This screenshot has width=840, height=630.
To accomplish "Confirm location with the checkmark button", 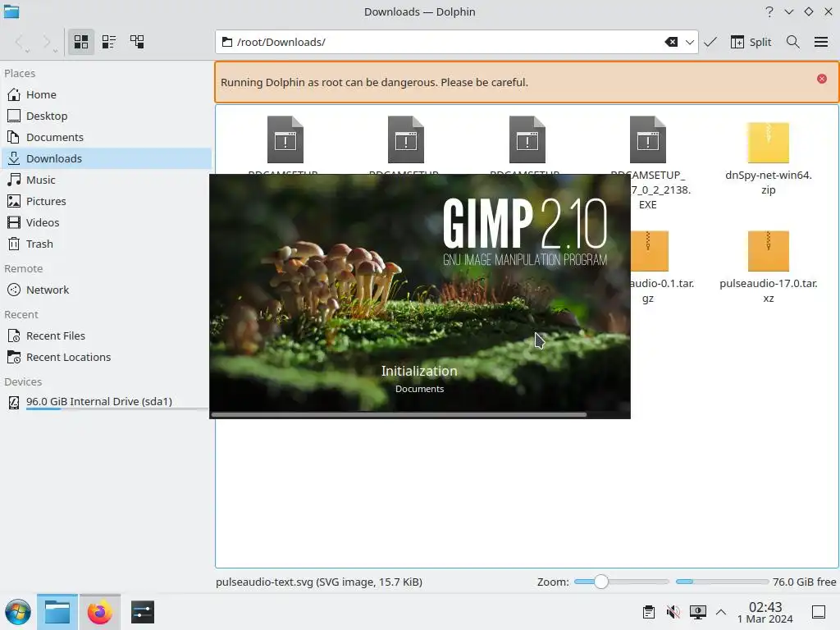I will coord(710,42).
